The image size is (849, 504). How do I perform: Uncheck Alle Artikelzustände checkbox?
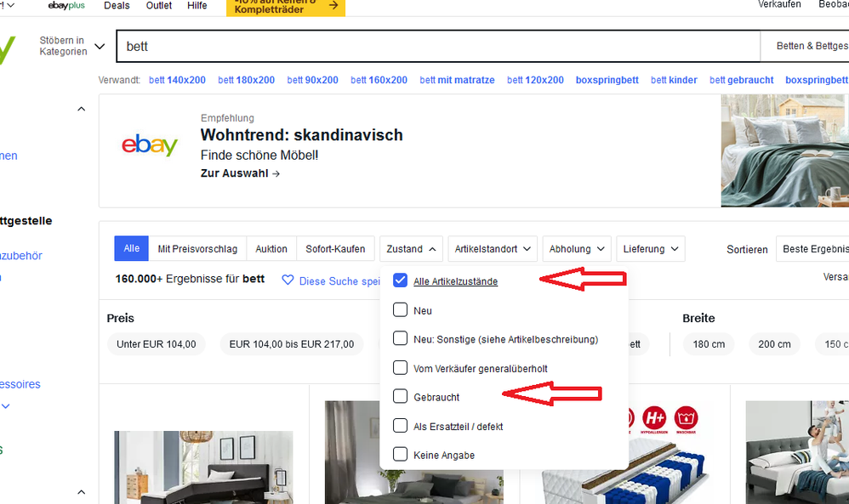pos(401,280)
